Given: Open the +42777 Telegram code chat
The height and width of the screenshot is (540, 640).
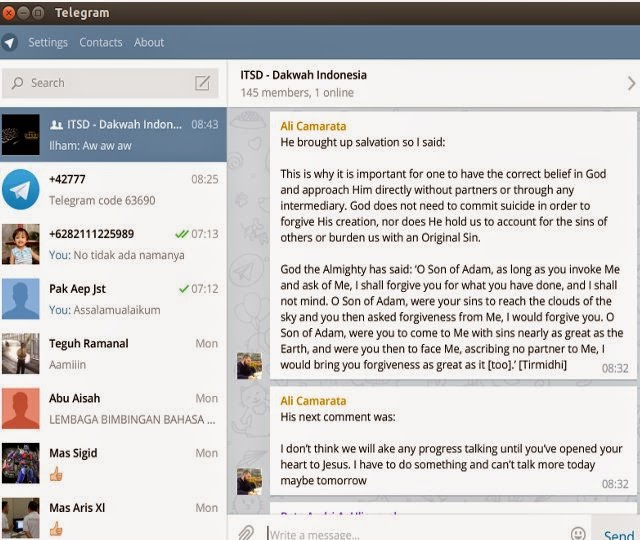Looking at the screenshot, I should pos(113,189).
